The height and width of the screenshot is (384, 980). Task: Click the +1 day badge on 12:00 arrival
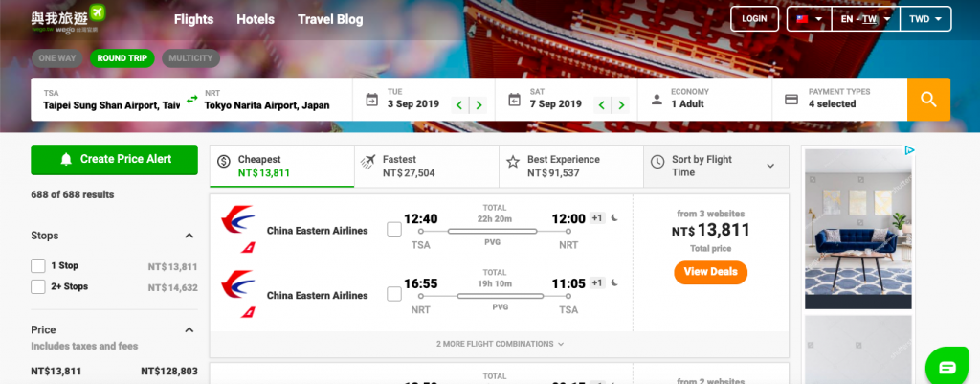pos(597,218)
